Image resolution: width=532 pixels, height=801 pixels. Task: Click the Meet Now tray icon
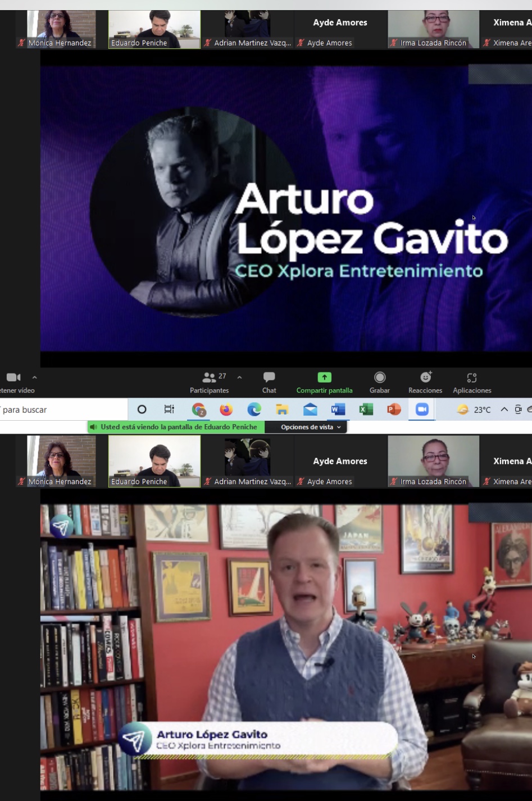(518, 409)
